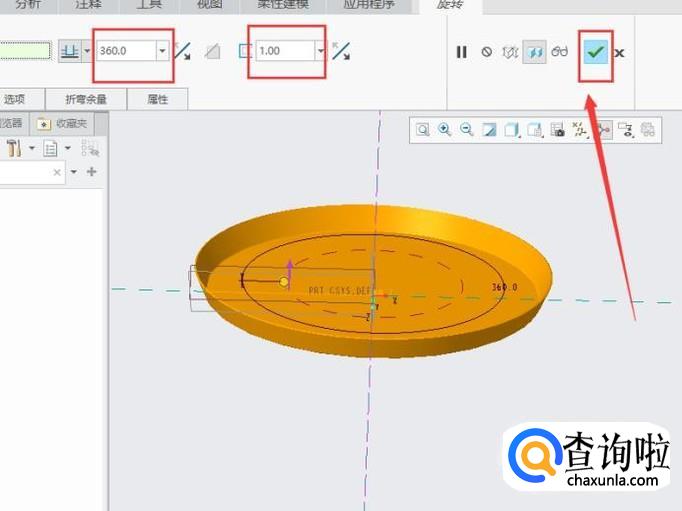Click Refit view magnifier in graphics toolbar
Image resolution: width=682 pixels, height=511 pixels.
[422, 130]
